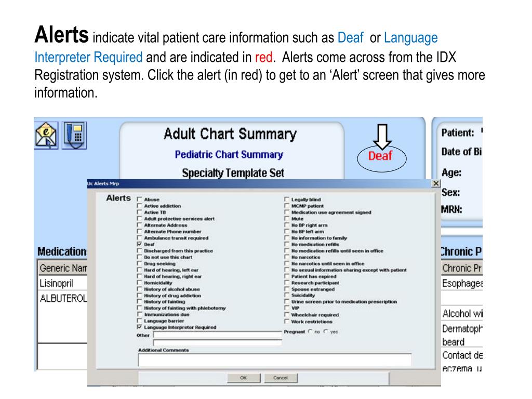
Task: Check No information to family
Action: 287,238
